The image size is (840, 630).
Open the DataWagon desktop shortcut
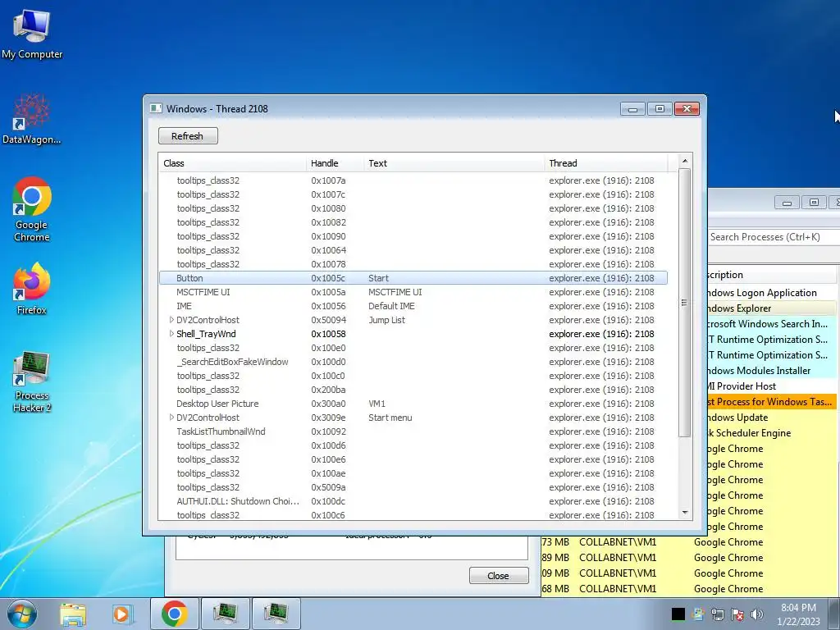click(32, 120)
